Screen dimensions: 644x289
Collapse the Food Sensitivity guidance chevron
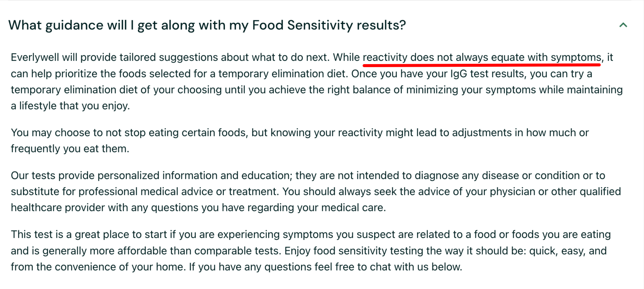623,25
